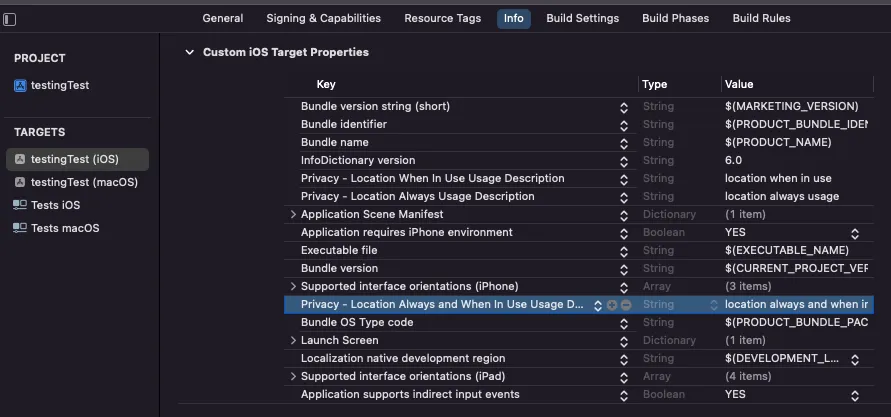Open key stepper for Bundle version row

624,269
